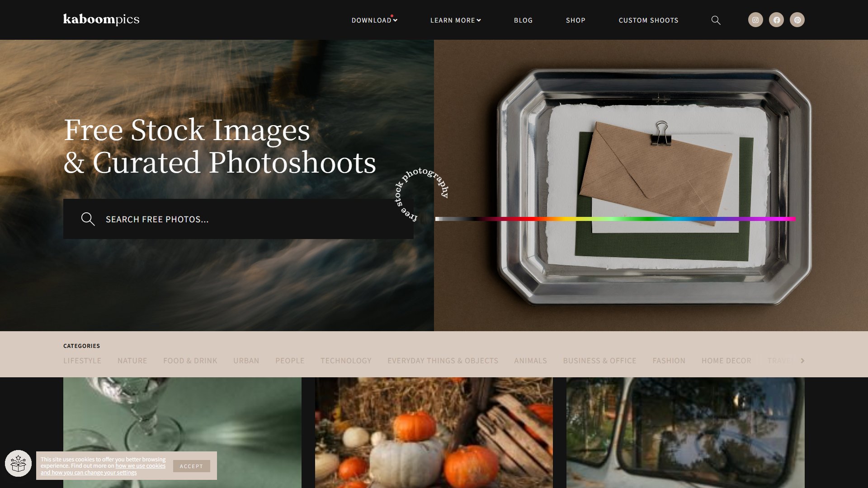The width and height of the screenshot is (868, 488).
Task: Click the magnifier icon in search box
Action: click(x=88, y=219)
